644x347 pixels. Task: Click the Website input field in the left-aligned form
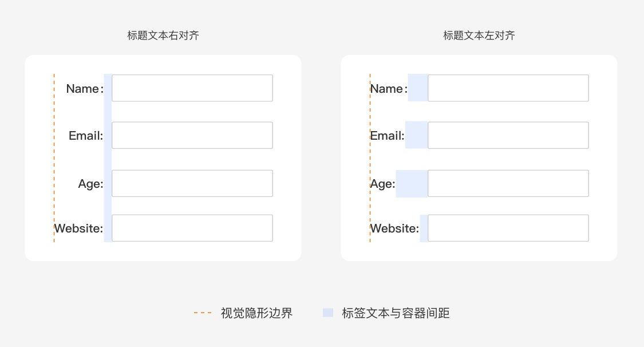(x=508, y=228)
